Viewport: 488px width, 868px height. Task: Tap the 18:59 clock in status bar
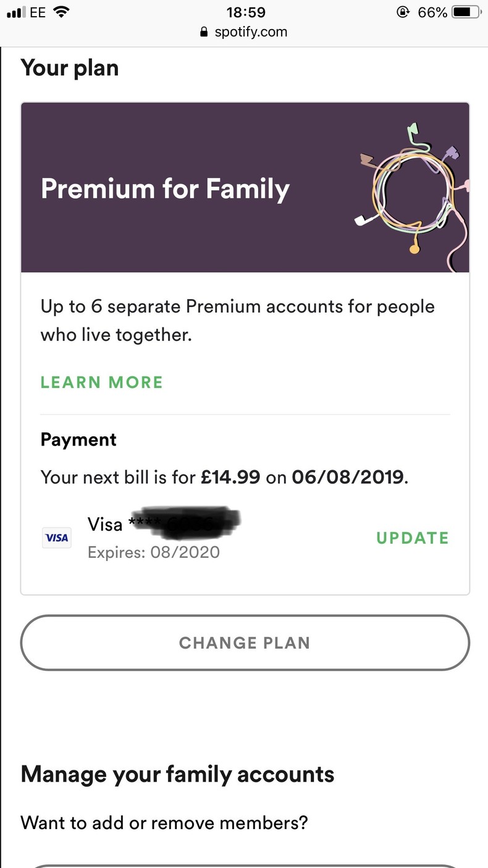coord(246,12)
